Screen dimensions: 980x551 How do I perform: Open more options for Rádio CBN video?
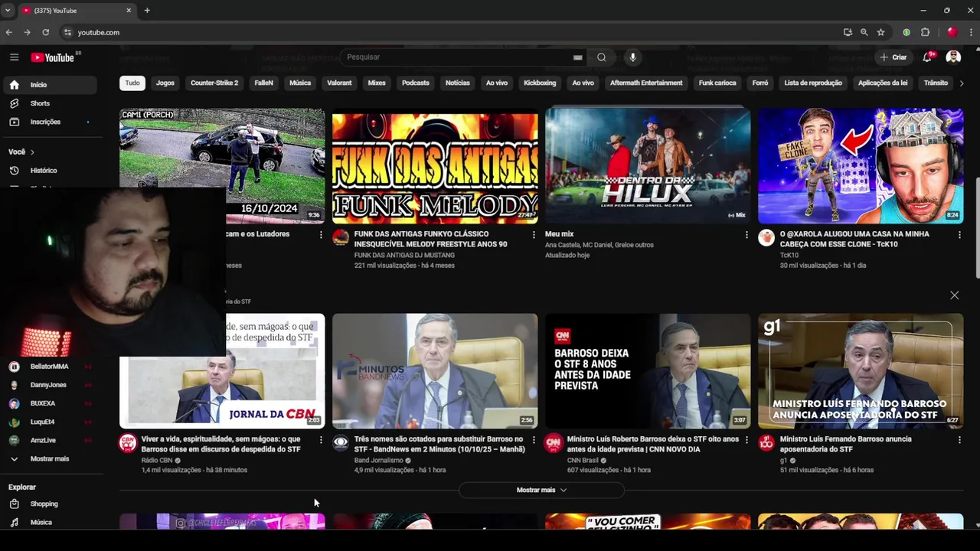[x=321, y=440]
